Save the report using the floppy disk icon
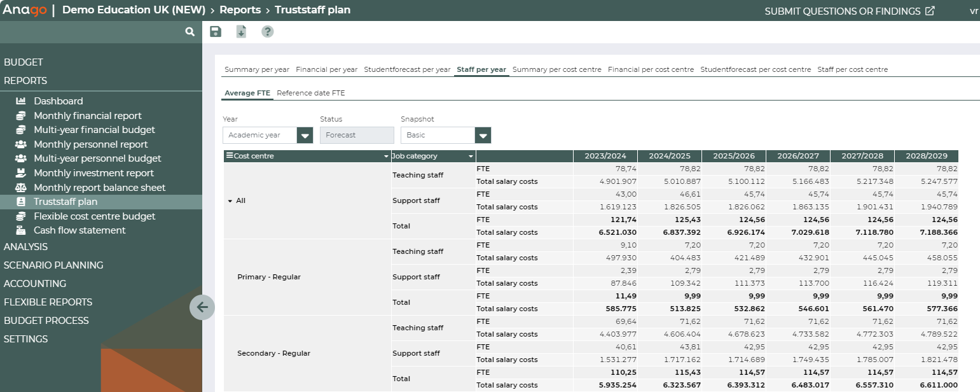The width and height of the screenshot is (980, 392). tap(216, 32)
